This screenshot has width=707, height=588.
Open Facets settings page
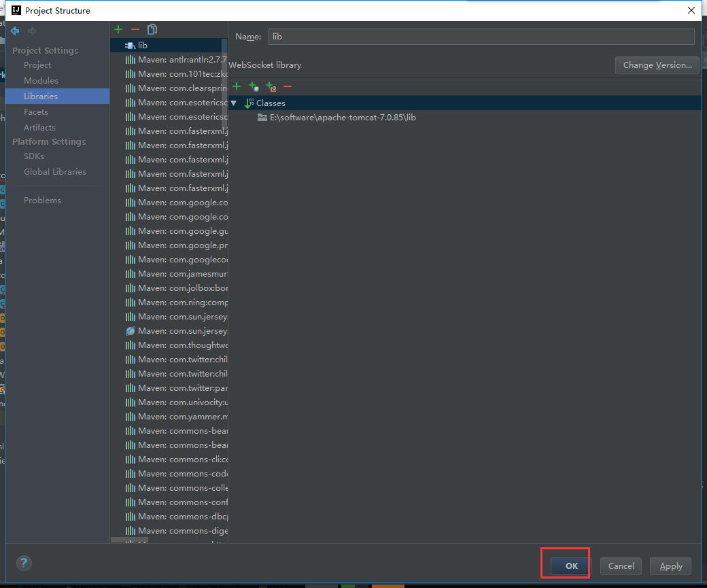tap(36, 112)
